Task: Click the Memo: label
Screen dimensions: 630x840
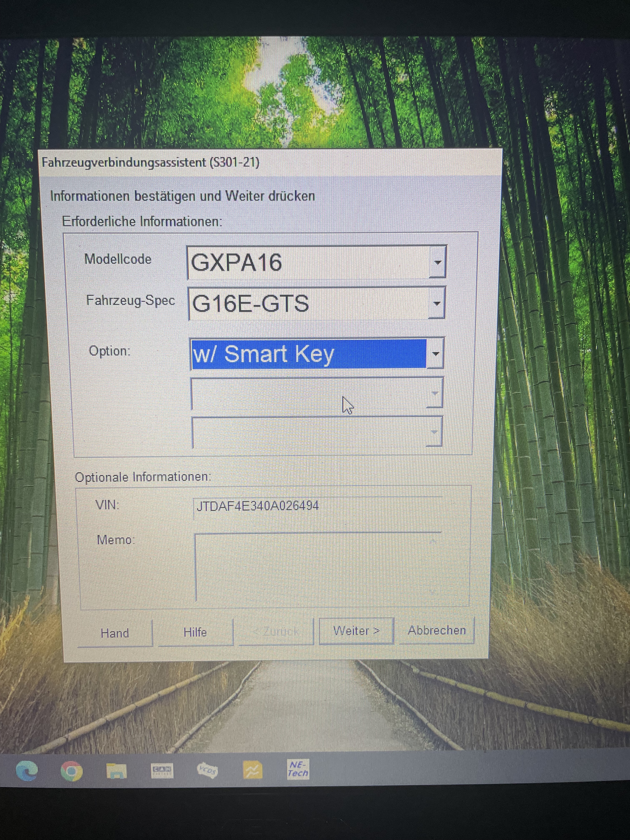Action: point(116,540)
